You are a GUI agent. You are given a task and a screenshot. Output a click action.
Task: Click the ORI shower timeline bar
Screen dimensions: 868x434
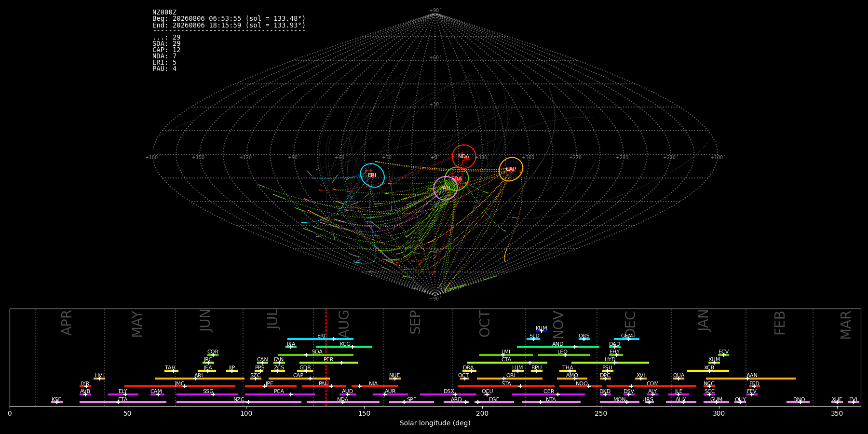(x=509, y=379)
